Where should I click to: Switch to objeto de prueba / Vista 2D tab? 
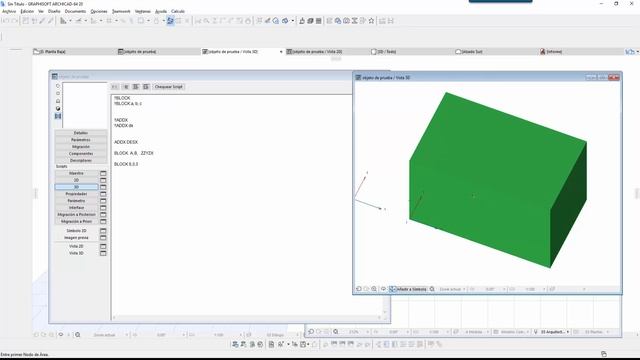pyautogui.click(x=327, y=52)
